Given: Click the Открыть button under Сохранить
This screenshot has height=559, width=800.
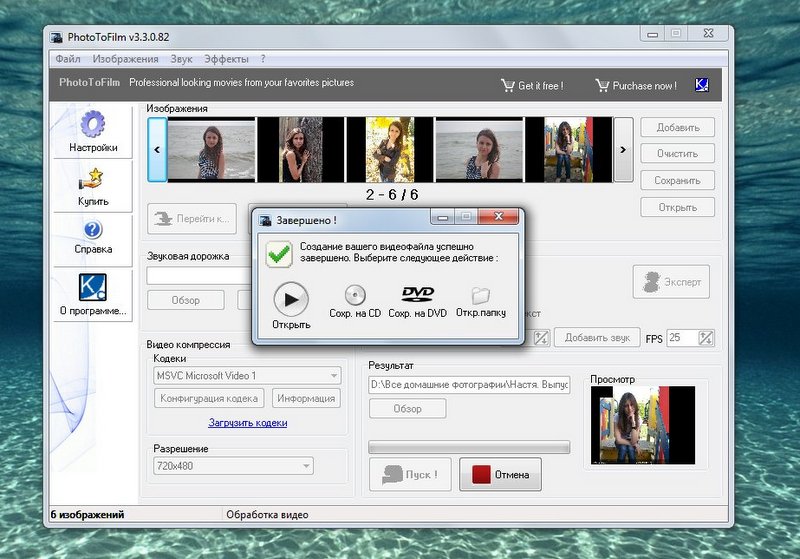Looking at the screenshot, I should pyautogui.click(x=678, y=208).
